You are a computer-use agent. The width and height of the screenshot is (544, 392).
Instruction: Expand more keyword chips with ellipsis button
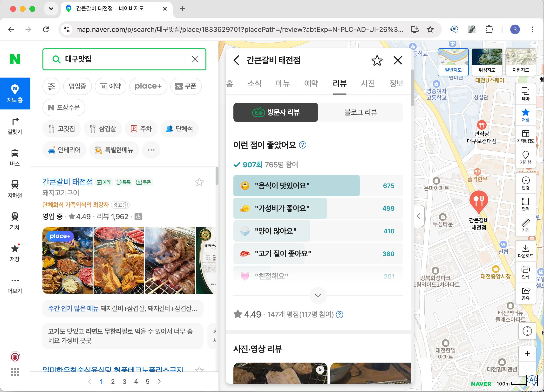(151, 150)
